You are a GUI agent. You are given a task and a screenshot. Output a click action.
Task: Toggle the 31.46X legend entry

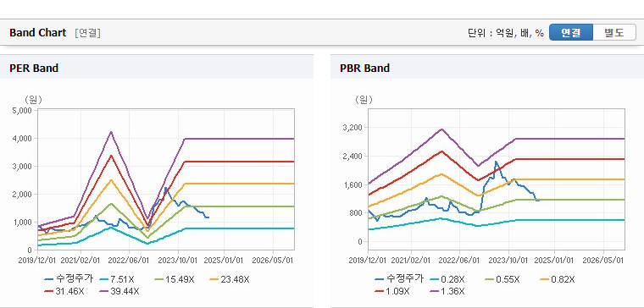tap(64, 291)
